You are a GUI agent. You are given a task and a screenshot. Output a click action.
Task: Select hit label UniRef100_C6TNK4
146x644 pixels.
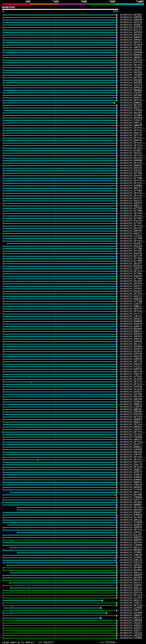[x=131, y=67]
